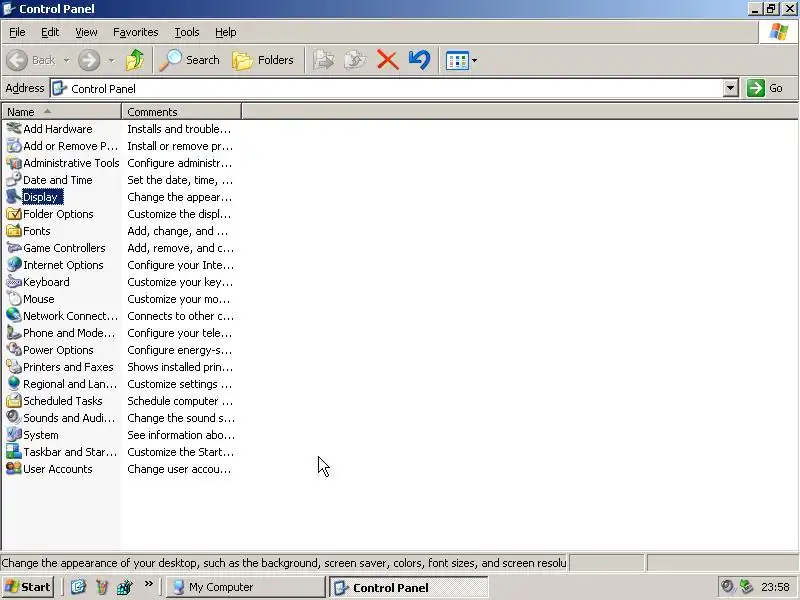Image resolution: width=800 pixels, height=600 pixels.
Task: Select the Mouse icon
Action: coord(14,299)
